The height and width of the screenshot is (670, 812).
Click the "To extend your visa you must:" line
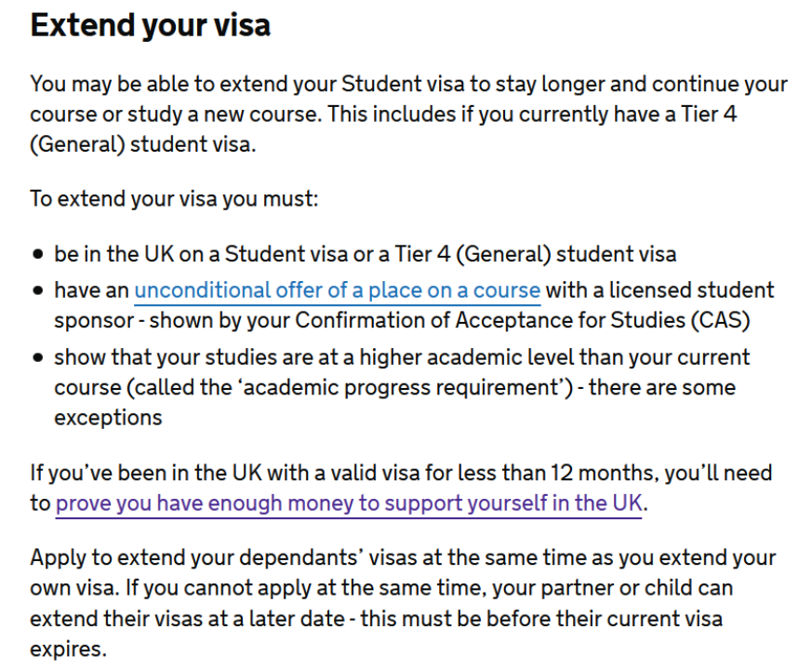pyautogui.click(x=174, y=200)
